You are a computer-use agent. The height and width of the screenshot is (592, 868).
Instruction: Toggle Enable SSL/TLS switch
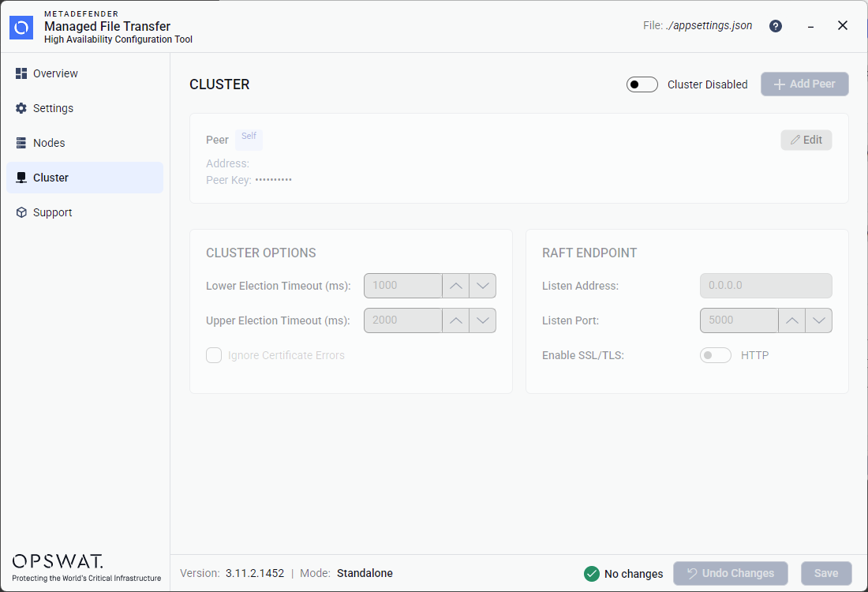715,355
